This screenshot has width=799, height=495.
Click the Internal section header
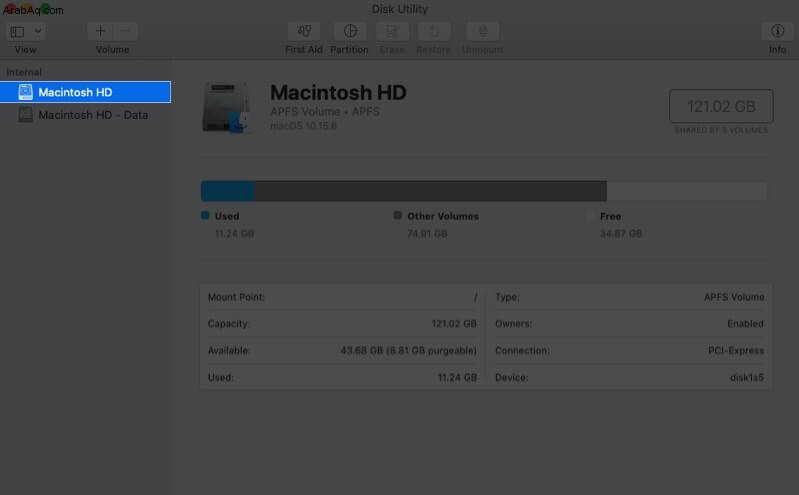[24, 72]
